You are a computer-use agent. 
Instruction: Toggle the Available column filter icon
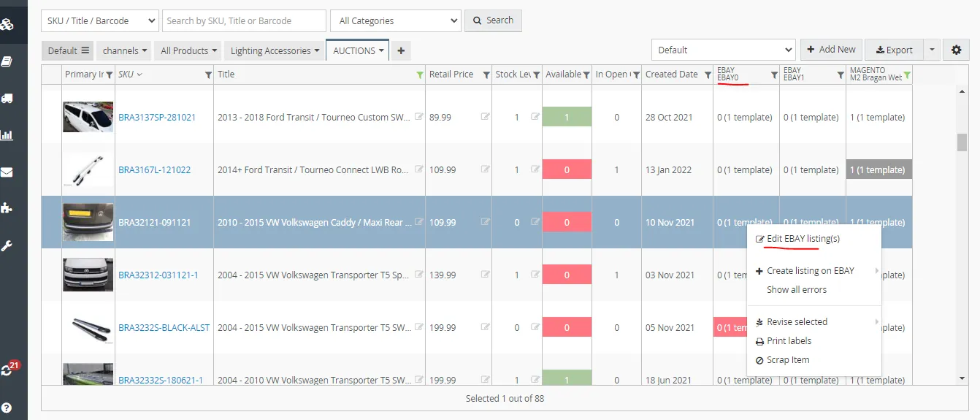tap(586, 75)
